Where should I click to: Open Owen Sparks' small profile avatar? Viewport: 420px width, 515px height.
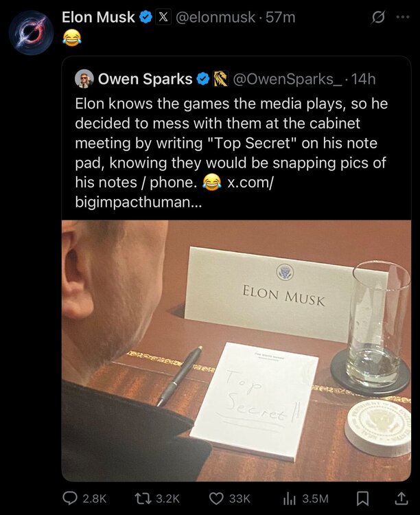click(x=84, y=79)
